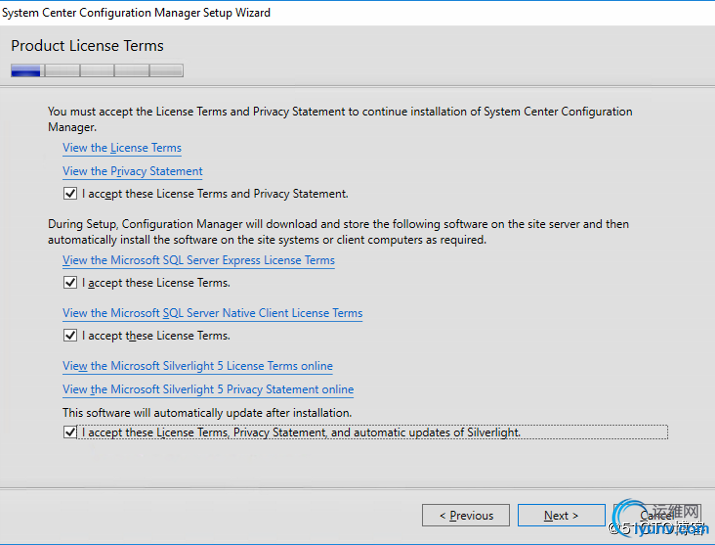Click the third progress step segment
Image resolution: width=715 pixels, height=545 pixels.
[x=97, y=71]
